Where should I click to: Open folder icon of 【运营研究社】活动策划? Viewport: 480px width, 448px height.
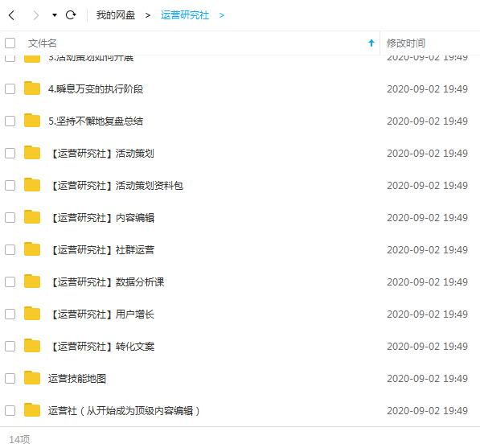tap(32, 153)
